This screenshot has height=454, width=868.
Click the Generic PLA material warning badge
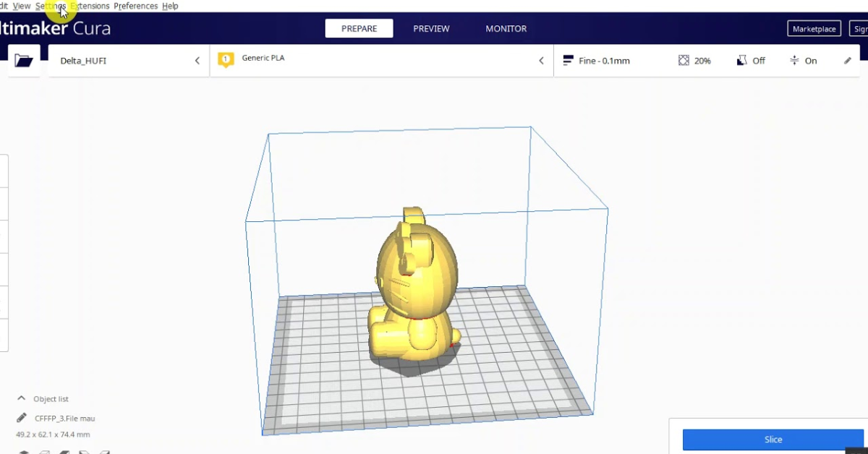point(226,58)
